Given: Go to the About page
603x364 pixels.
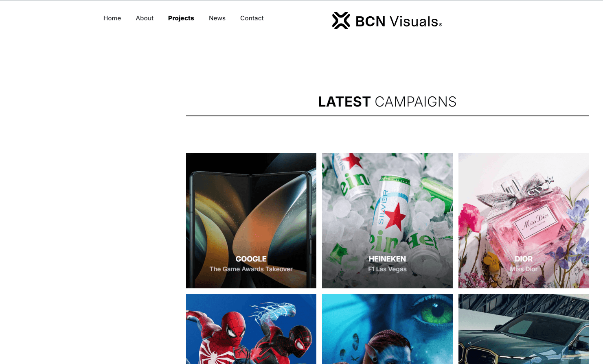Looking at the screenshot, I should click(x=145, y=18).
